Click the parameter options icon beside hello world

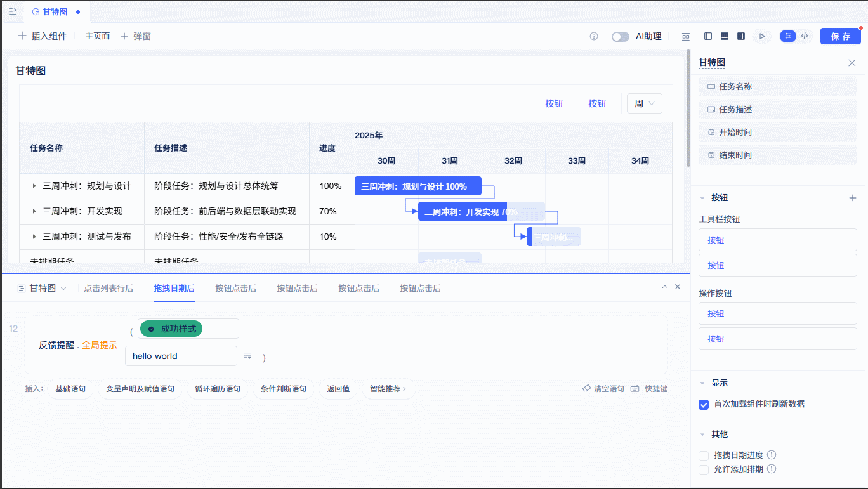tap(247, 356)
